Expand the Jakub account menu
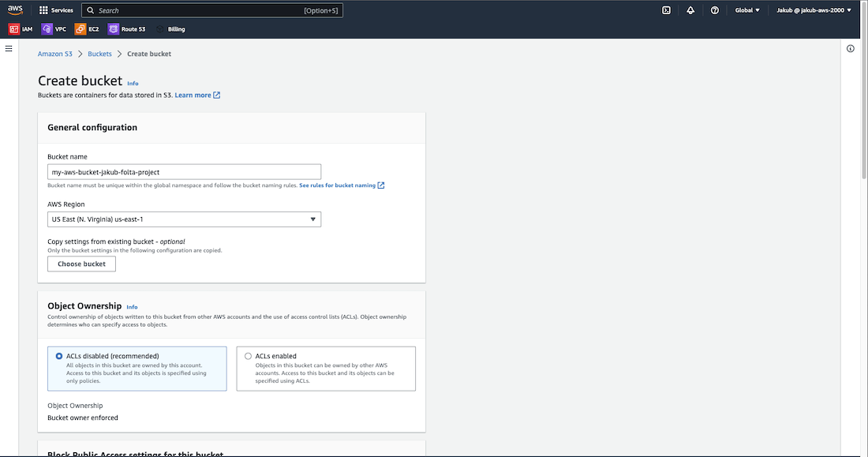 (x=814, y=10)
